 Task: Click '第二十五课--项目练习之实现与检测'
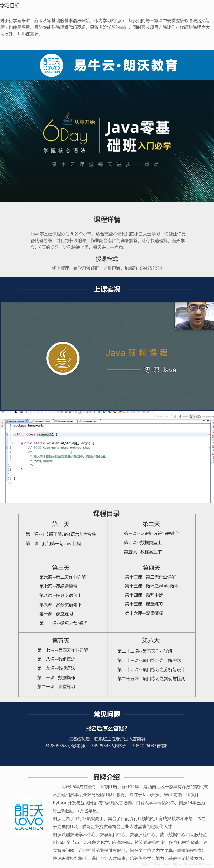click(x=151, y=679)
